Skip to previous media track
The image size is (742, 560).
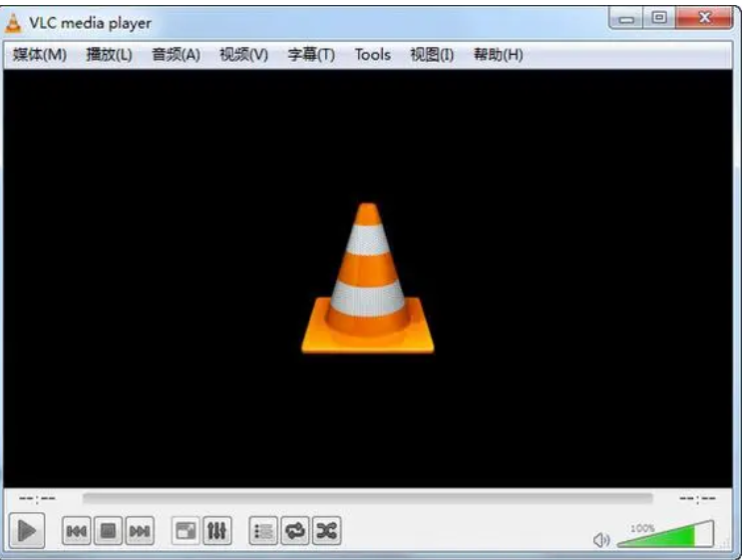click(x=76, y=531)
